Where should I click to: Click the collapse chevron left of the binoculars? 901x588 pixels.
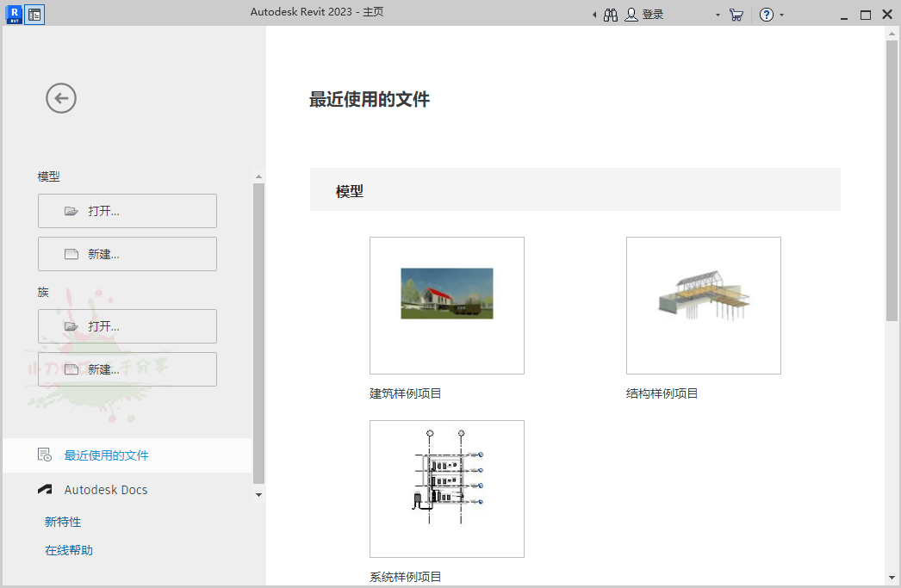pyautogui.click(x=594, y=14)
